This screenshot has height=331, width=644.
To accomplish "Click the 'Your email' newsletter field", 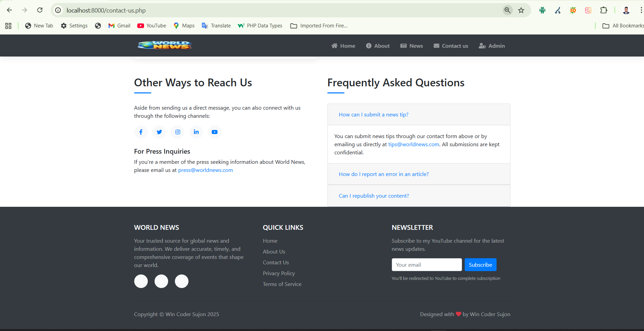I will pyautogui.click(x=426, y=265).
